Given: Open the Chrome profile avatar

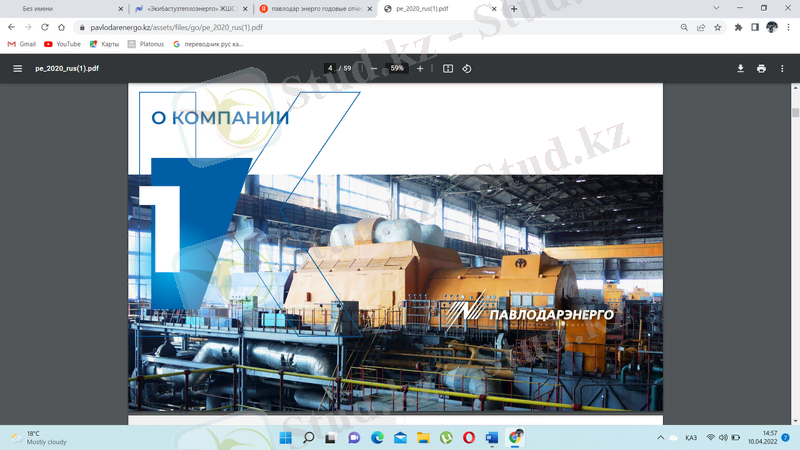Looking at the screenshot, I should (772, 27).
